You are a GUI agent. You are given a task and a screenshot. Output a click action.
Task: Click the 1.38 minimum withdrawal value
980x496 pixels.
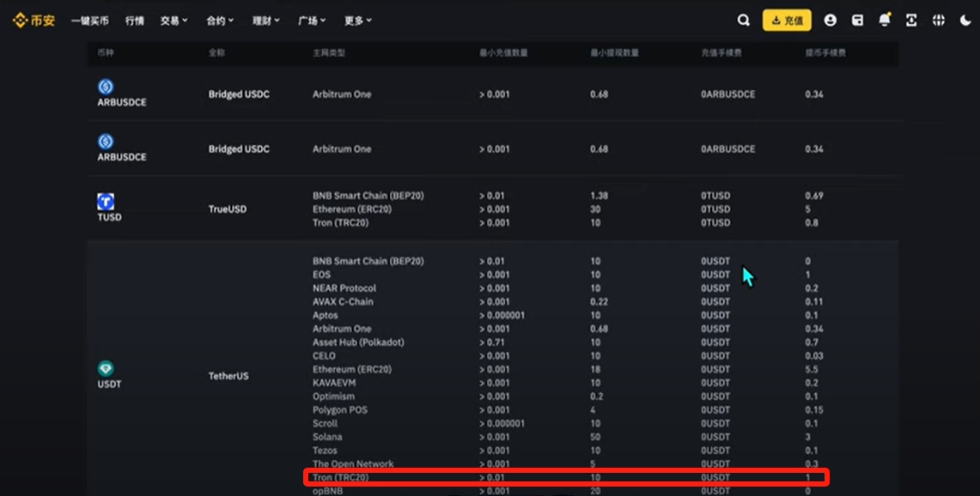click(x=599, y=196)
